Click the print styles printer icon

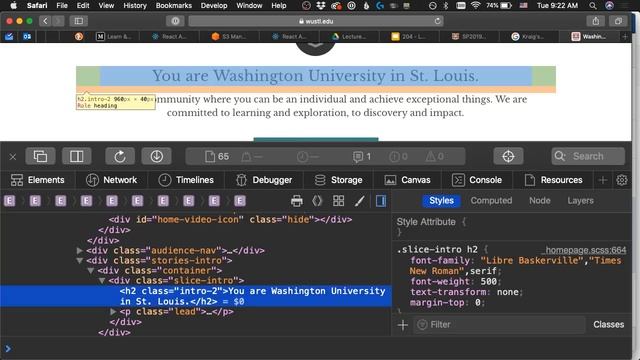click(297, 201)
